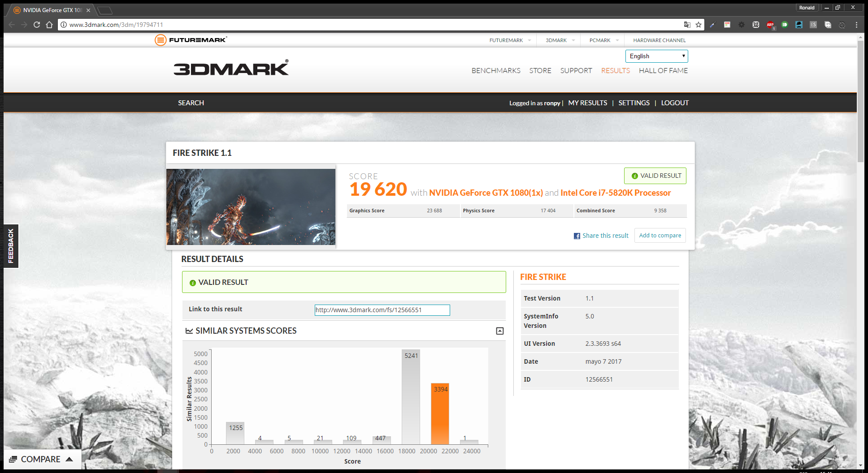The image size is (868, 473).
Task: Close the NVIDIA GeForce GTX browser tab
Action: tap(88, 10)
